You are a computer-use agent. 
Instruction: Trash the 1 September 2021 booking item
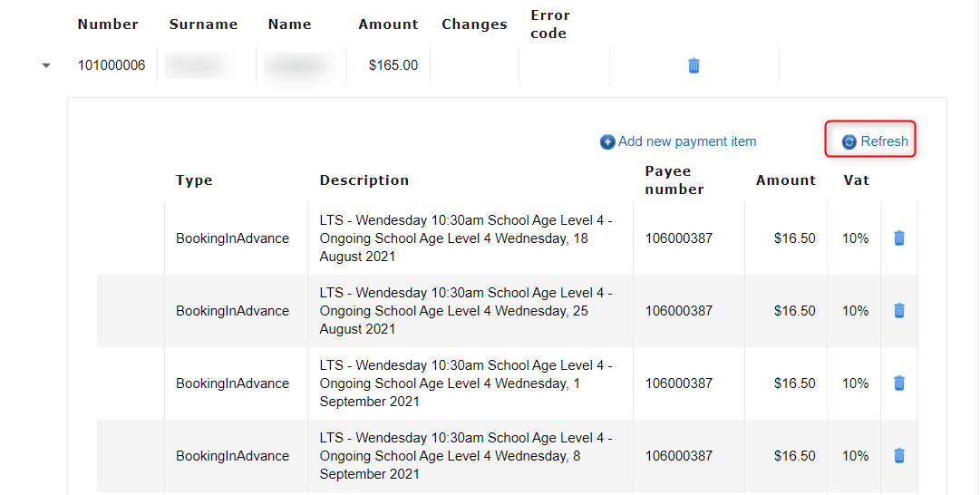tap(898, 383)
